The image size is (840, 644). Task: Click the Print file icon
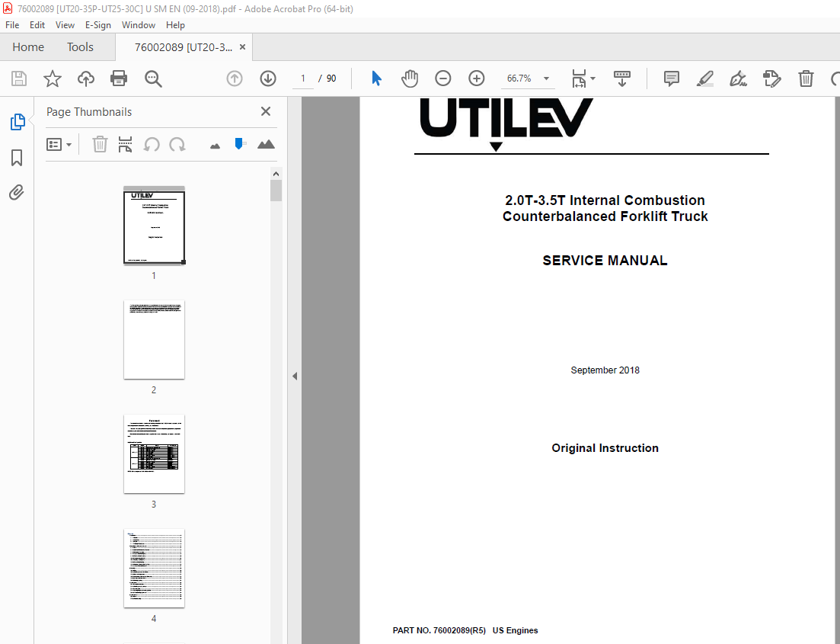pos(118,78)
